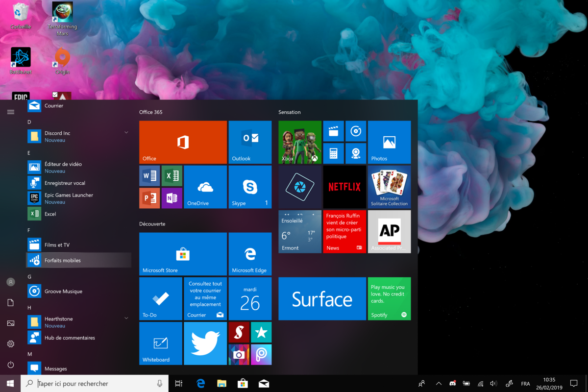Open the calendar tile showing mardi 26

tap(250, 298)
